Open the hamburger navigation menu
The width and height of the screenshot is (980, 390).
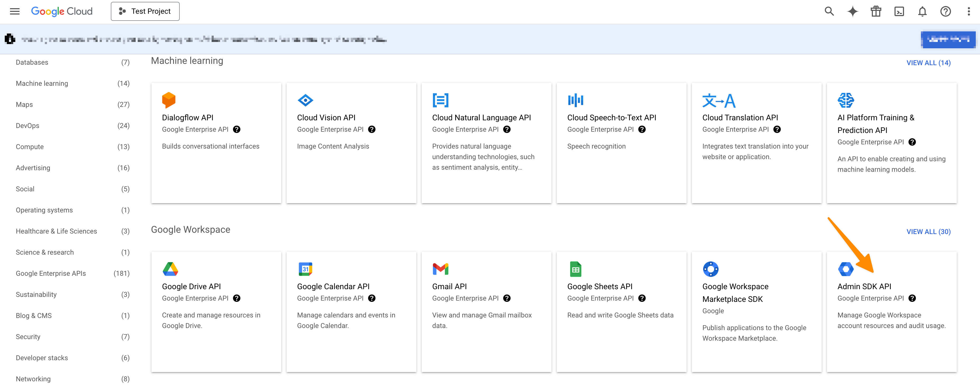15,11
